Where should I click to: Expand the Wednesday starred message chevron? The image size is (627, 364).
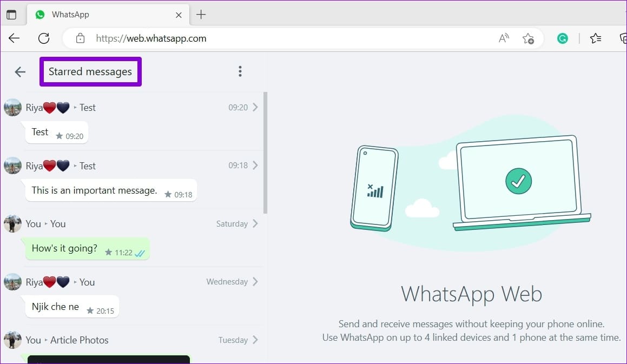tap(255, 282)
